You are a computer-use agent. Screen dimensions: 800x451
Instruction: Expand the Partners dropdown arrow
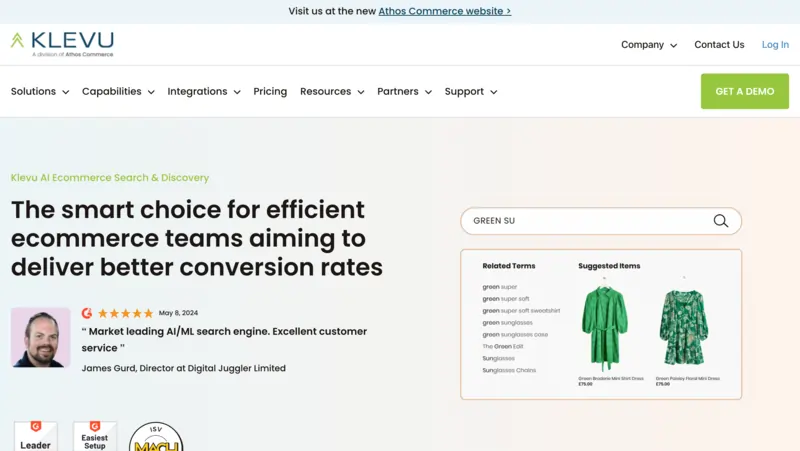[x=428, y=92]
